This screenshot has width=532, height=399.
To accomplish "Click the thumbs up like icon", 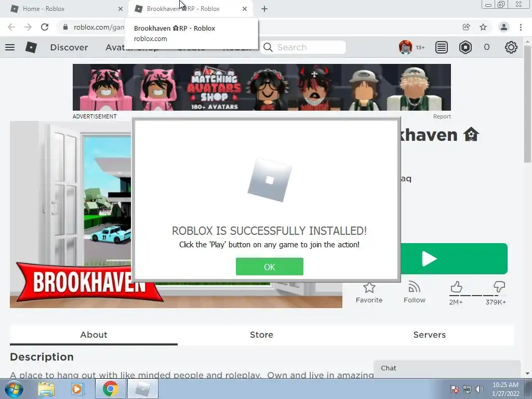I will 456,287.
